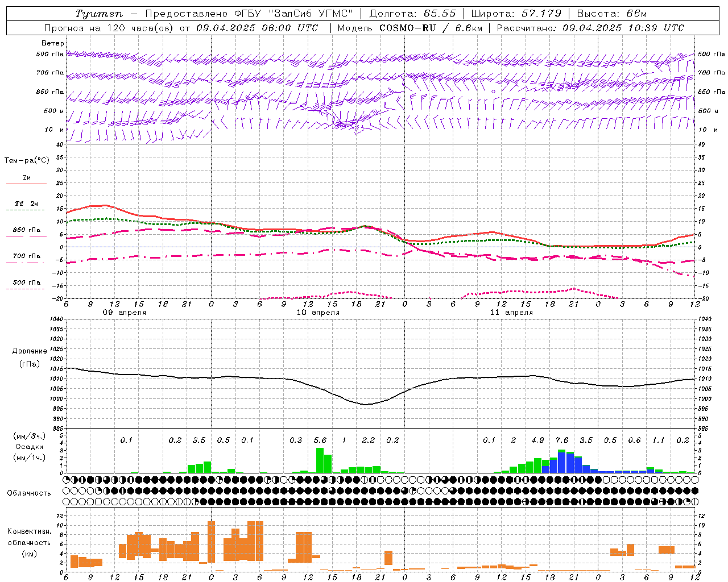Click the date label 11 апреля
Viewport: 728px width, 582px height.
point(511,313)
